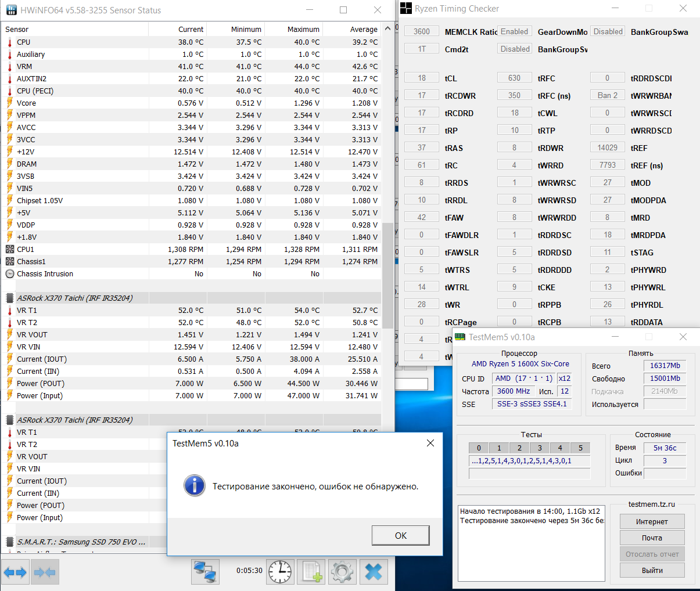Click the clock reset-timer icon in HWiNFO

(x=281, y=572)
